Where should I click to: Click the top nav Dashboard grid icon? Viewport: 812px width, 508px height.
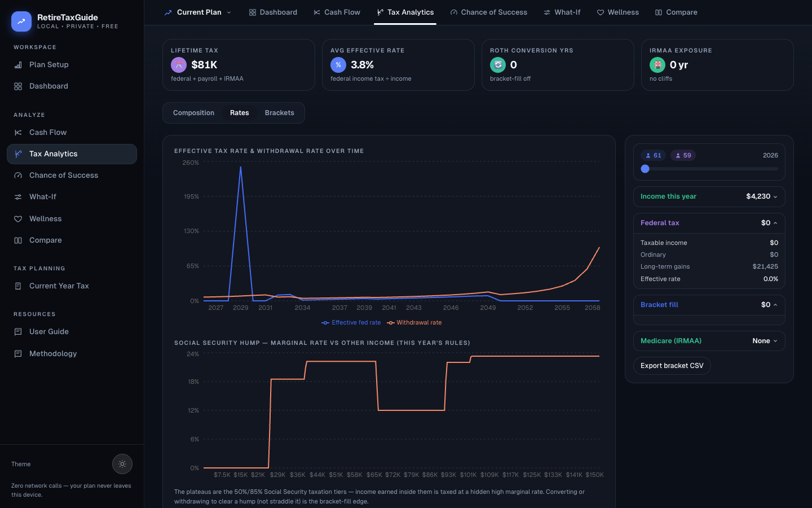[x=253, y=12]
